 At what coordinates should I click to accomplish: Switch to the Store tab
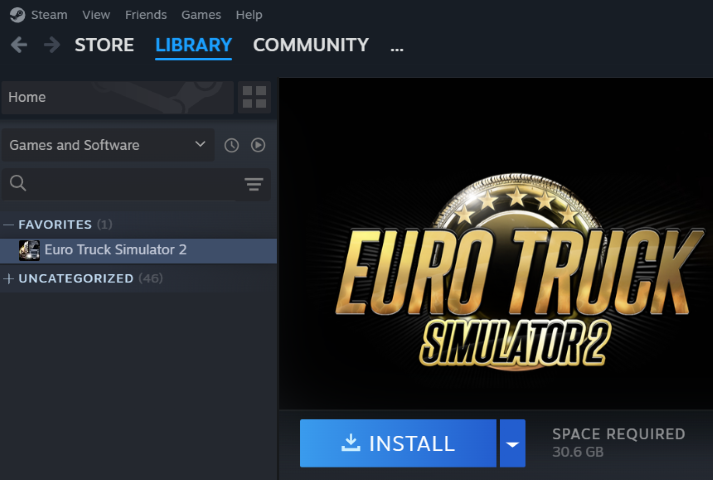[x=104, y=45]
